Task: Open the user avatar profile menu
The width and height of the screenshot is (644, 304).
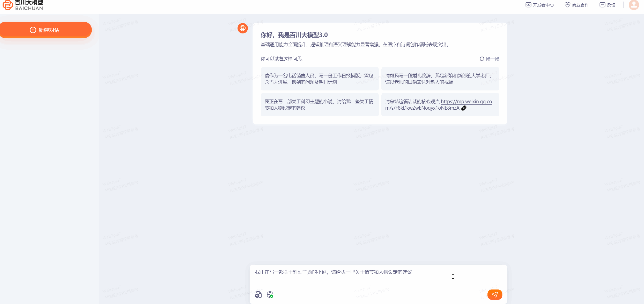Action: pos(634,5)
